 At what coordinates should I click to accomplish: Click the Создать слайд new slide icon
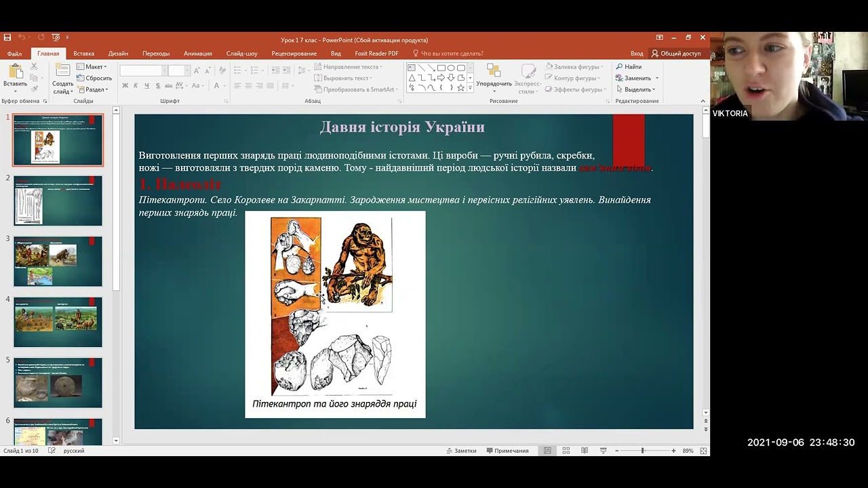pos(62,71)
